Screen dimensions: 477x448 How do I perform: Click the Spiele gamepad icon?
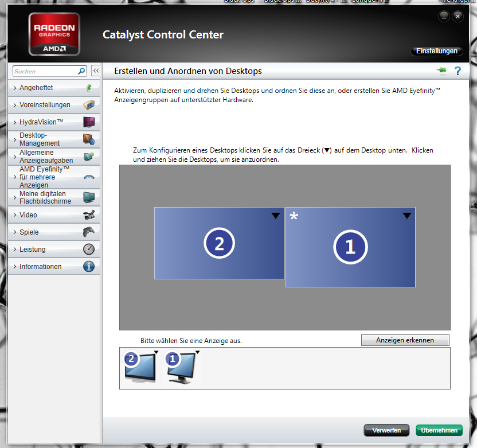click(x=89, y=232)
